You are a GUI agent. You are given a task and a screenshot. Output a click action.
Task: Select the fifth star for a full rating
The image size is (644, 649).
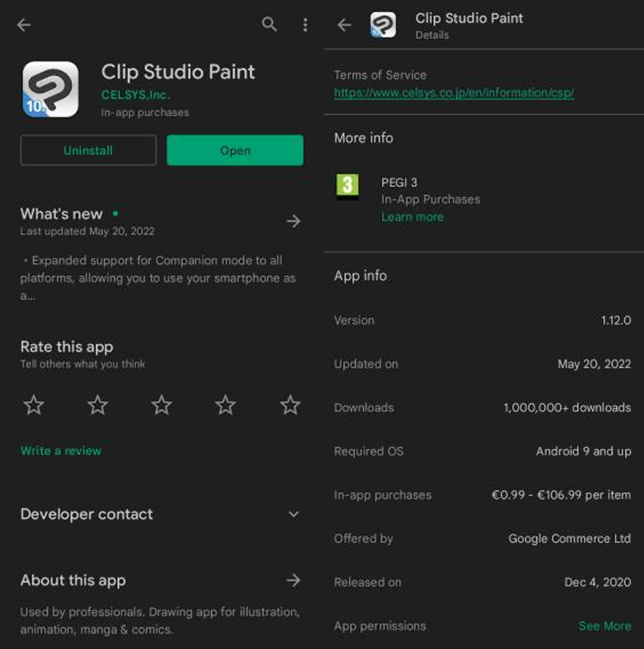click(289, 403)
